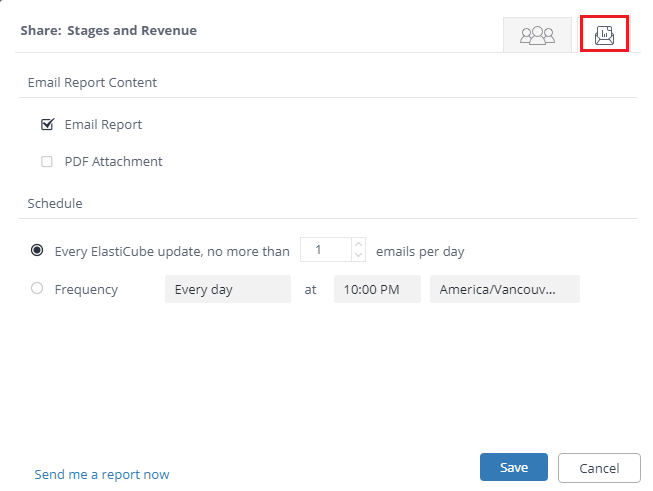Click the Schedule section heading
653x491 pixels.
tap(55, 203)
